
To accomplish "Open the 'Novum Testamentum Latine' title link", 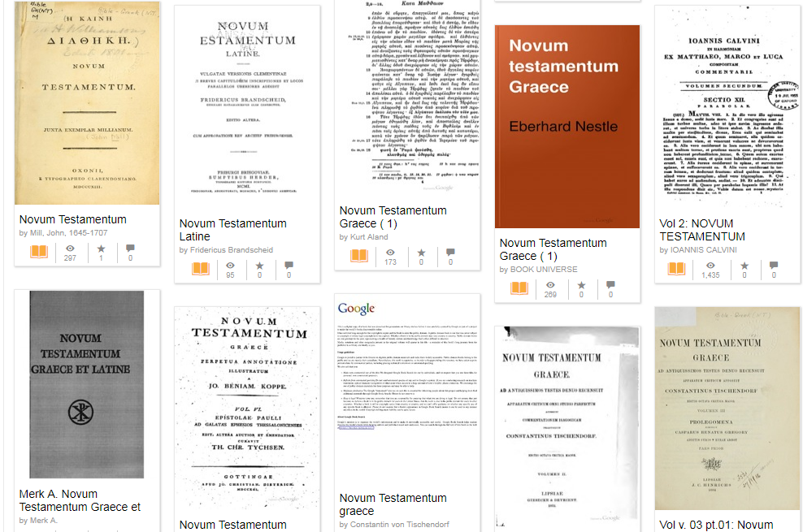I will (232, 230).
